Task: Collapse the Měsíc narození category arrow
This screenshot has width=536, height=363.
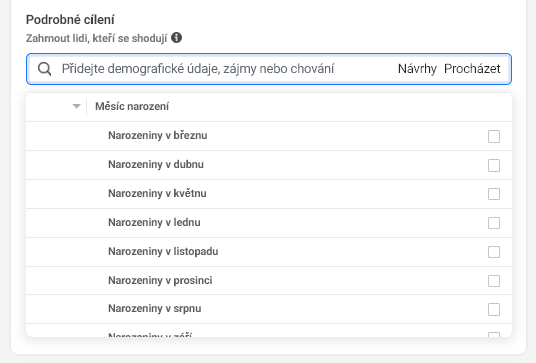Action: pyautogui.click(x=77, y=106)
